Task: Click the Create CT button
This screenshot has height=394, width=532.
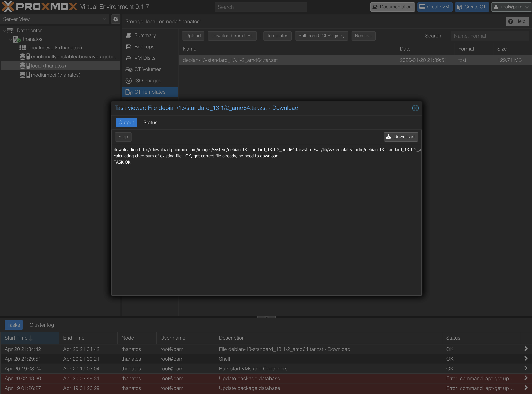Action: coord(472,7)
